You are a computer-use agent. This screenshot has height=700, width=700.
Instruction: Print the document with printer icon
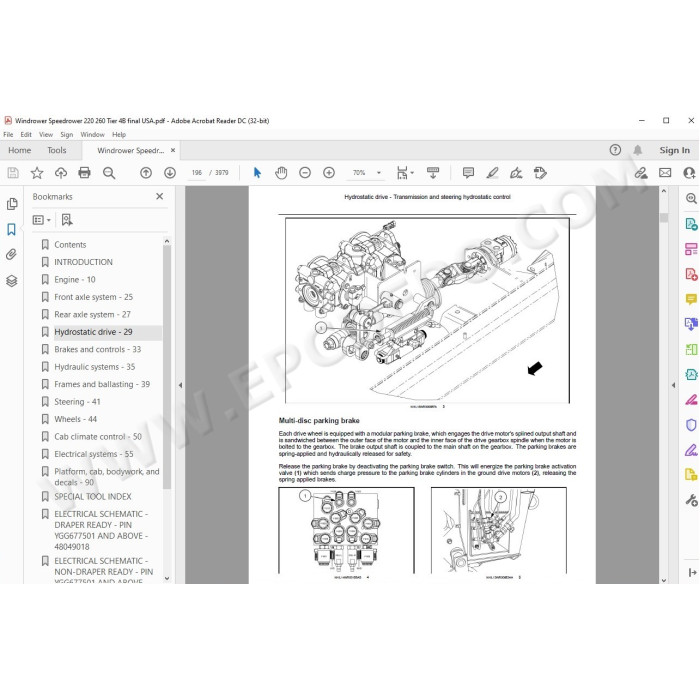84,173
